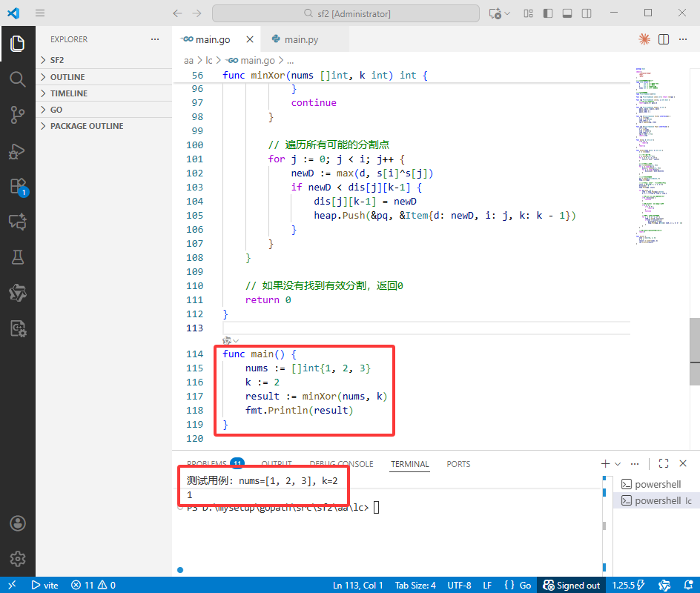Image resolution: width=700 pixels, height=593 pixels.
Task: Click the errors and warnings counter
Action: tap(93, 585)
